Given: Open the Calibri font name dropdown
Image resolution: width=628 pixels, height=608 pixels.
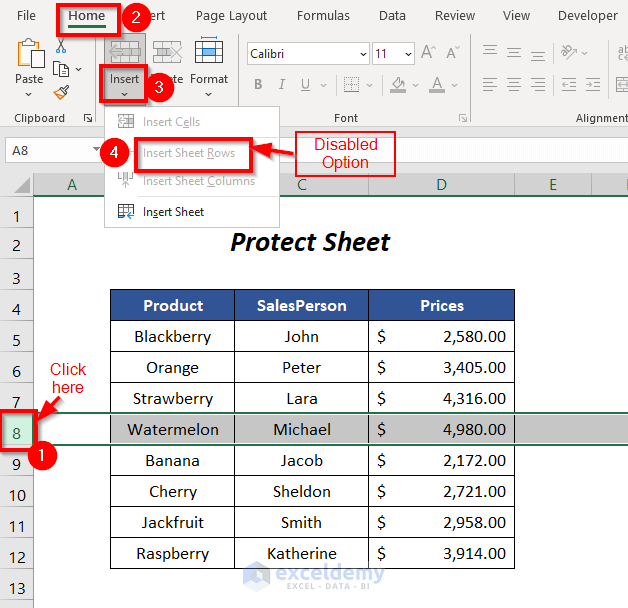Looking at the screenshot, I should pos(363,54).
